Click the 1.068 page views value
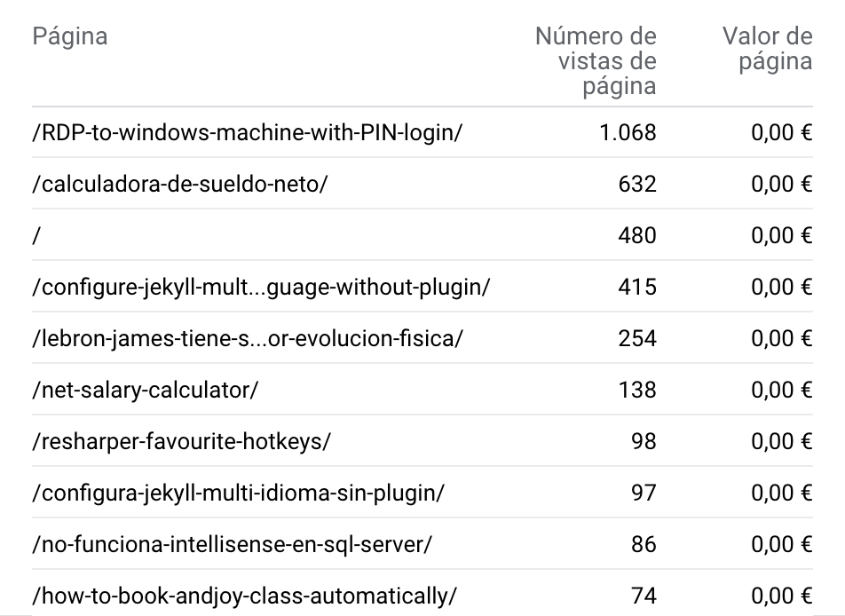The height and width of the screenshot is (616, 845). [x=627, y=133]
